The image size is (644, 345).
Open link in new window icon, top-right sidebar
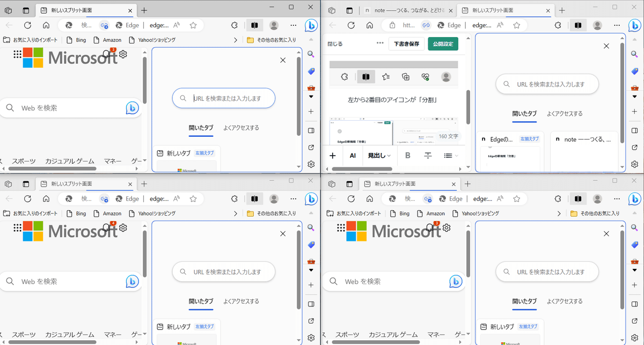(634, 148)
